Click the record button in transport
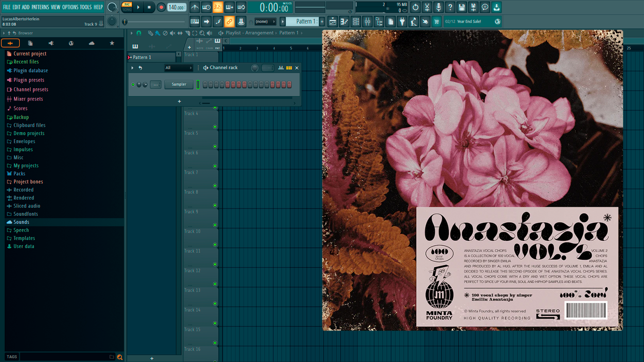Image resolution: width=644 pixels, height=362 pixels. tap(161, 7)
